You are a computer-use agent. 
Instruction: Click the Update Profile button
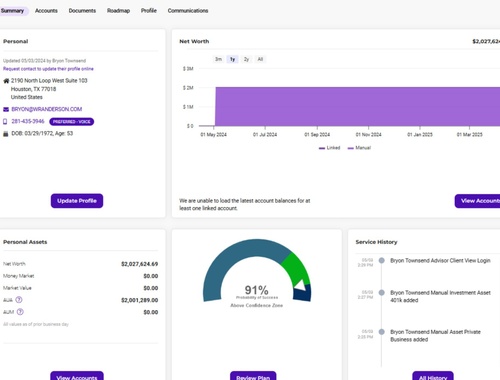click(77, 201)
